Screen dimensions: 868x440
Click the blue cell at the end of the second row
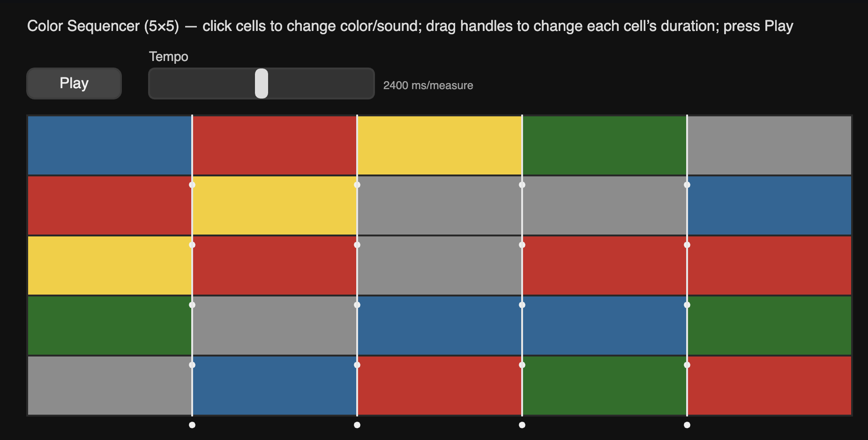tap(769, 205)
